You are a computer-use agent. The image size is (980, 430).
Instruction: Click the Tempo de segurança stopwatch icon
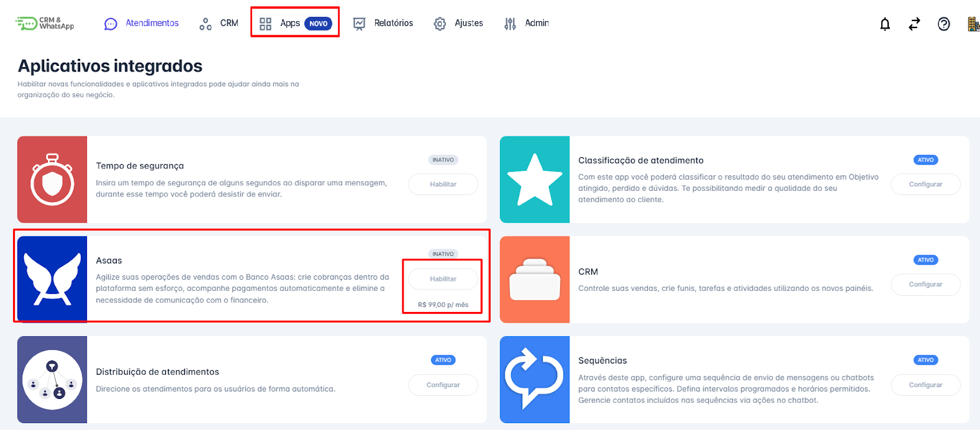tap(52, 180)
